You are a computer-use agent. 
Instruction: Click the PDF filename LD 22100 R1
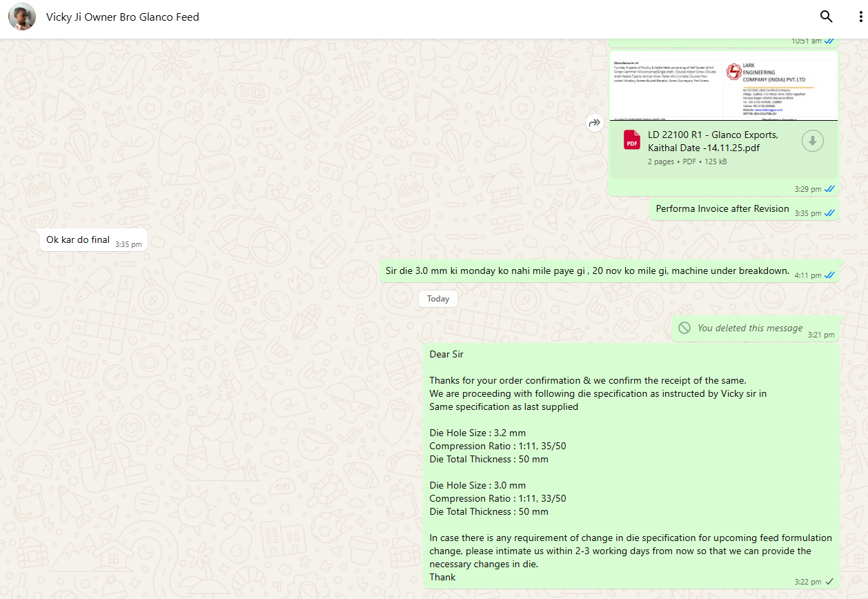tap(713, 141)
